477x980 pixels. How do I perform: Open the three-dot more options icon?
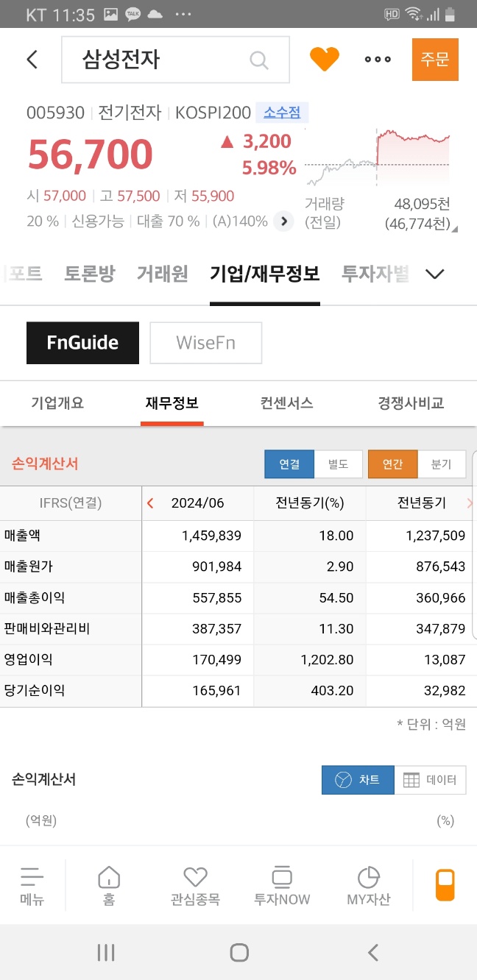click(378, 60)
